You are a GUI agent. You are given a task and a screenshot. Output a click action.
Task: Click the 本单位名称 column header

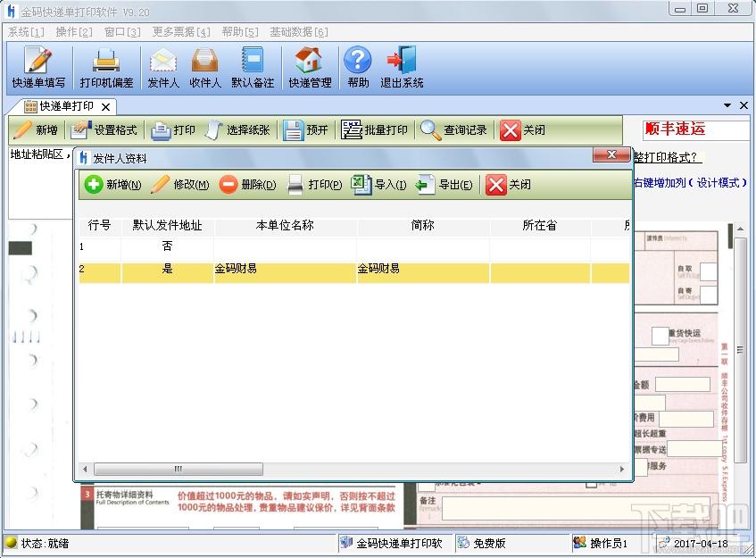coord(285,226)
